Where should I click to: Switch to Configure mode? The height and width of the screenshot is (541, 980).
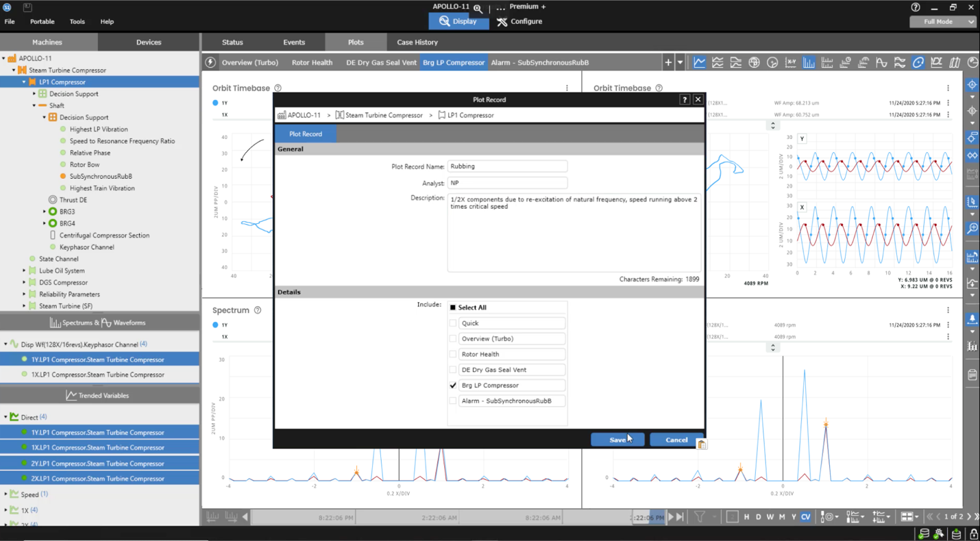[519, 22]
